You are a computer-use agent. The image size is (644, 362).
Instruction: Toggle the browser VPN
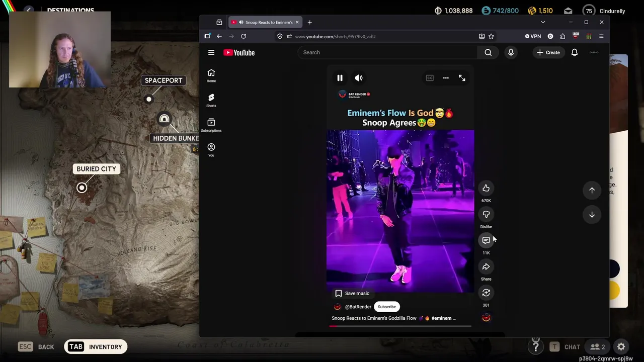pyautogui.click(x=533, y=36)
